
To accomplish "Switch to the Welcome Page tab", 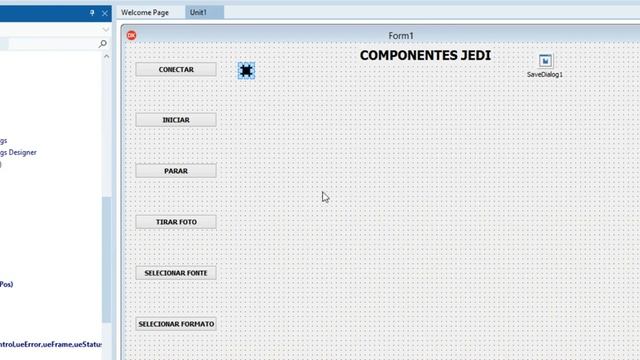I will pyautogui.click(x=144, y=12).
